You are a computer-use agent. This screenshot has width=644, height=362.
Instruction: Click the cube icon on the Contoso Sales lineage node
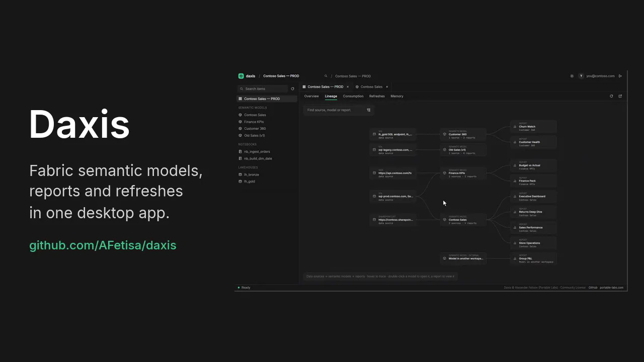pyautogui.click(x=445, y=220)
